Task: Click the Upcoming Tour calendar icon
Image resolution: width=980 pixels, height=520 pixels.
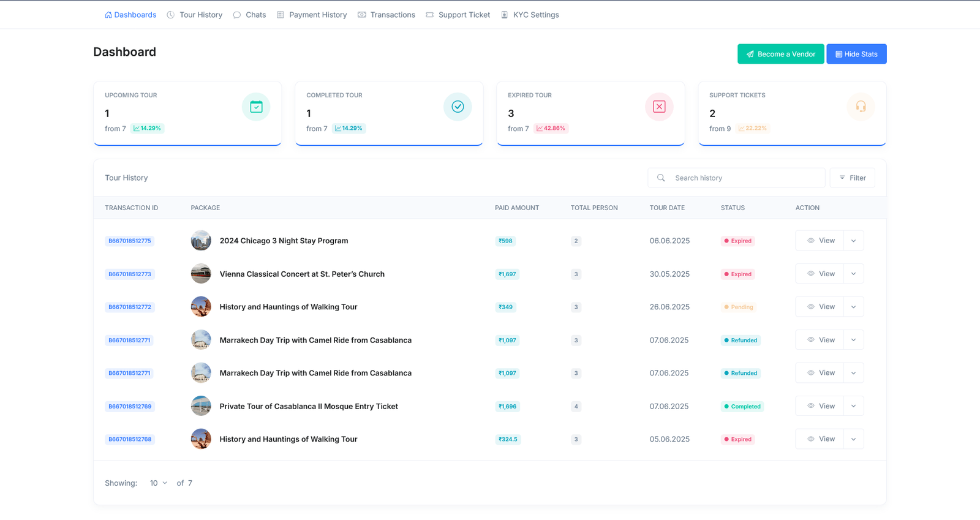Action: [x=256, y=107]
